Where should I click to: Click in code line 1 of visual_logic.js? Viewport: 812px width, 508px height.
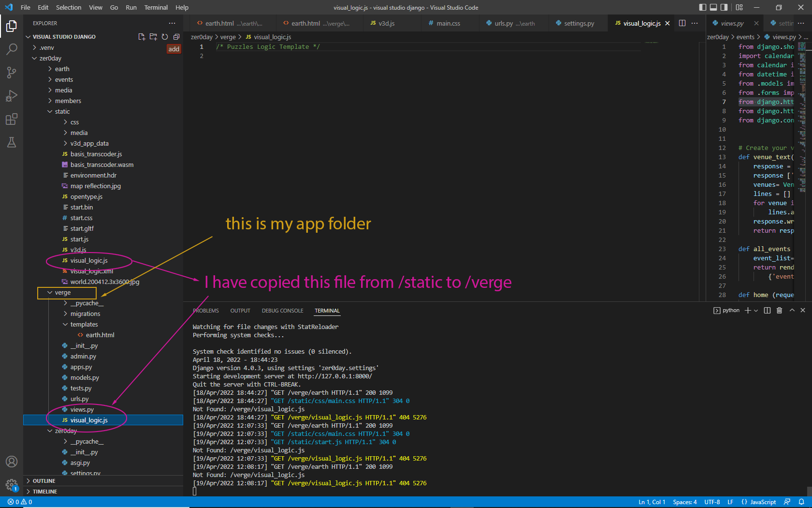coord(267,47)
